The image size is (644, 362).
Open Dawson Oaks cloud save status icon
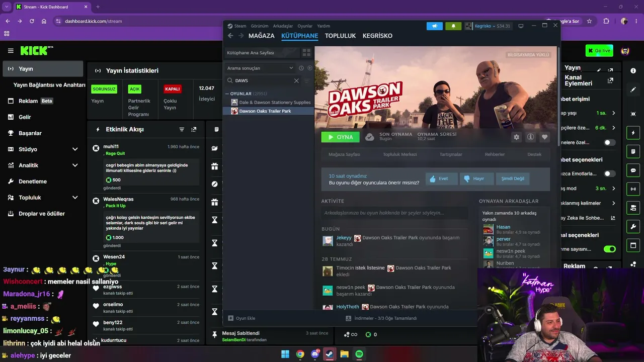tap(370, 137)
